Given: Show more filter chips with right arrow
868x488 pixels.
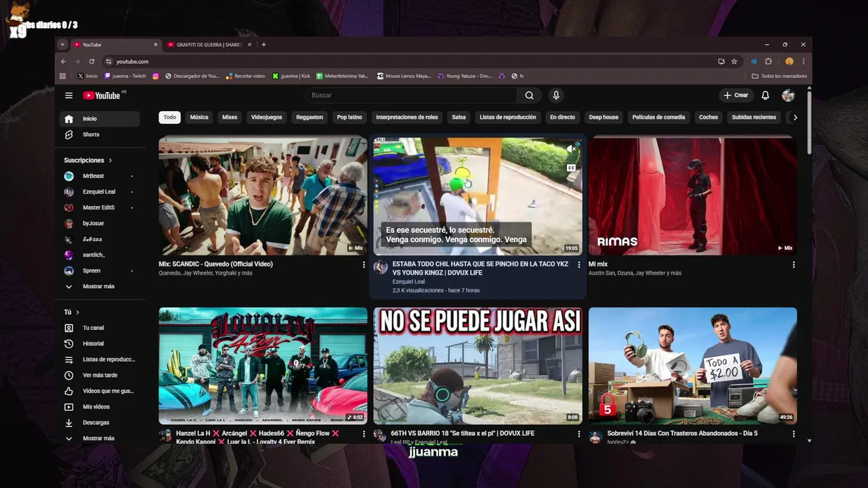Looking at the screenshot, I should click(795, 117).
